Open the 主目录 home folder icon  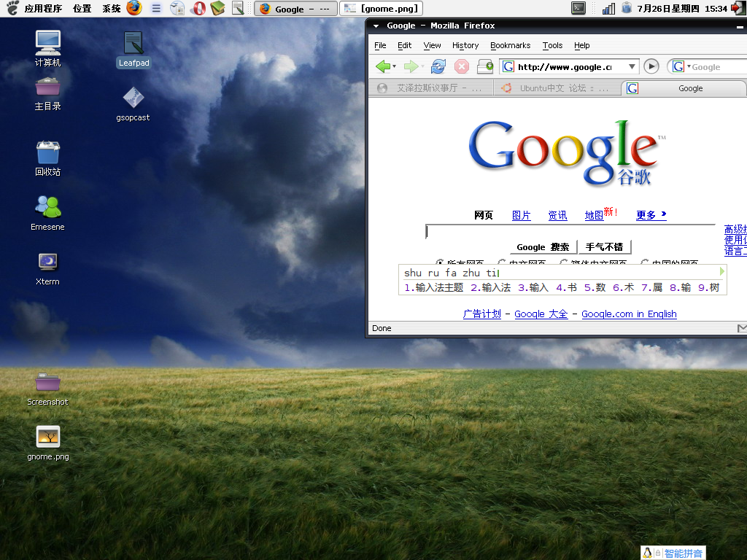coord(47,94)
